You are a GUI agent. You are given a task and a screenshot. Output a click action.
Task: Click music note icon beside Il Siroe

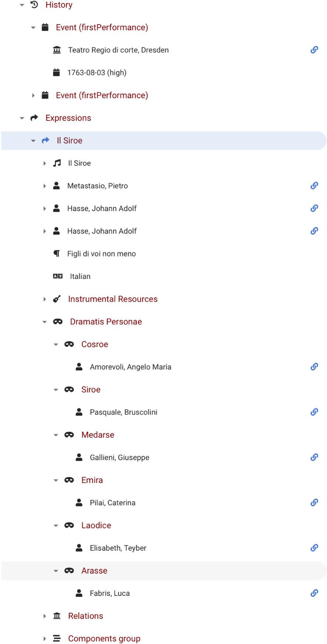click(57, 163)
